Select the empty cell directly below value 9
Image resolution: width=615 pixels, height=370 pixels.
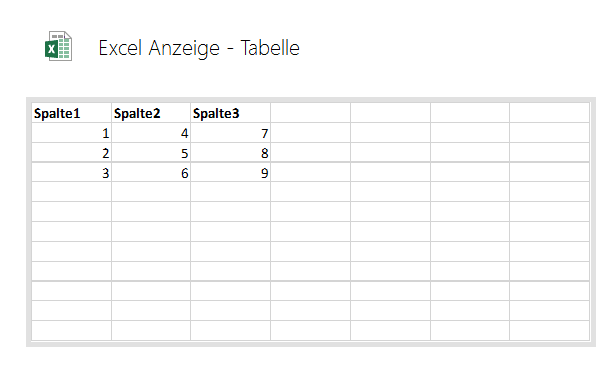point(231,192)
